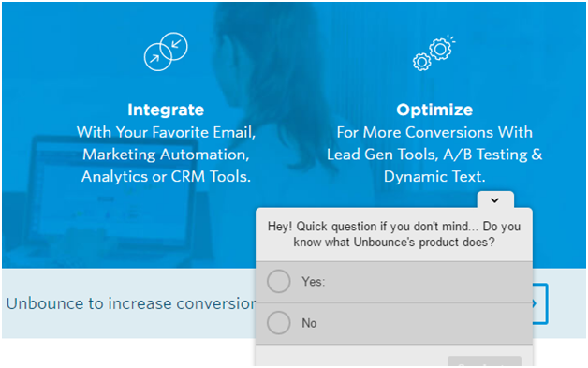The image size is (588, 368).
Task: Click the 'Yes:' answer label text
Action: point(314,281)
